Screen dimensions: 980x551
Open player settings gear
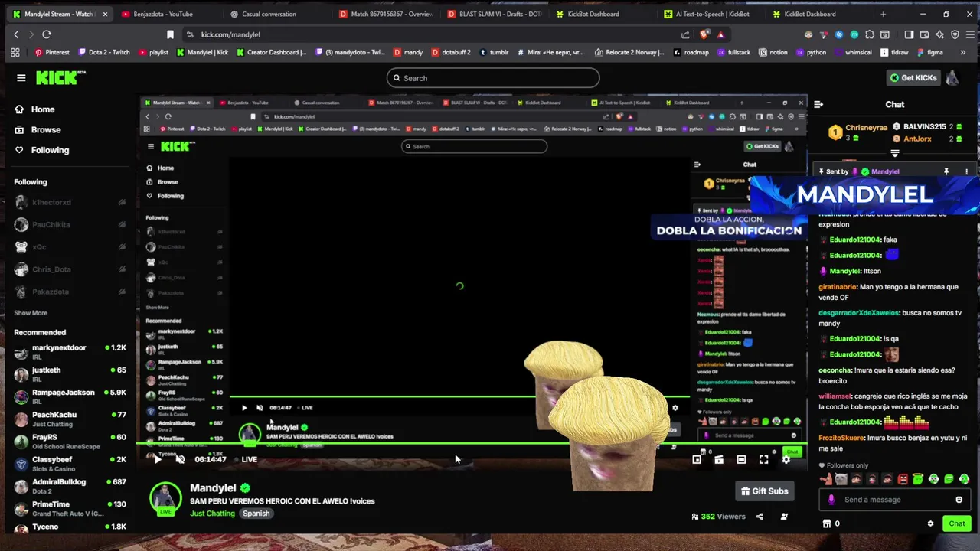786,459
